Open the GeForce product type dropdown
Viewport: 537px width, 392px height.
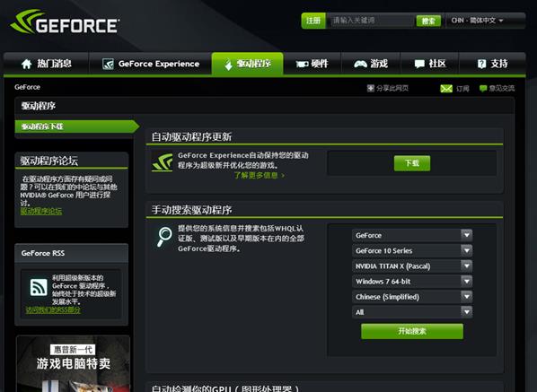click(412, 235)
